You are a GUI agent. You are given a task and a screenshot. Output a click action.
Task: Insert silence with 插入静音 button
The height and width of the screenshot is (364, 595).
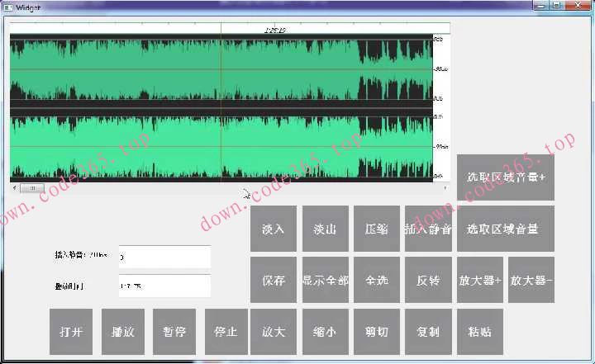[x=428, y=229]
